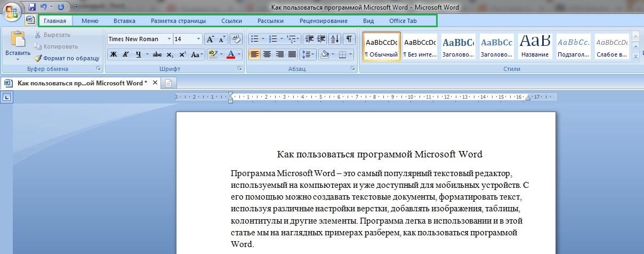Toggle paragraph marks (¶) display

coord(349,39)
